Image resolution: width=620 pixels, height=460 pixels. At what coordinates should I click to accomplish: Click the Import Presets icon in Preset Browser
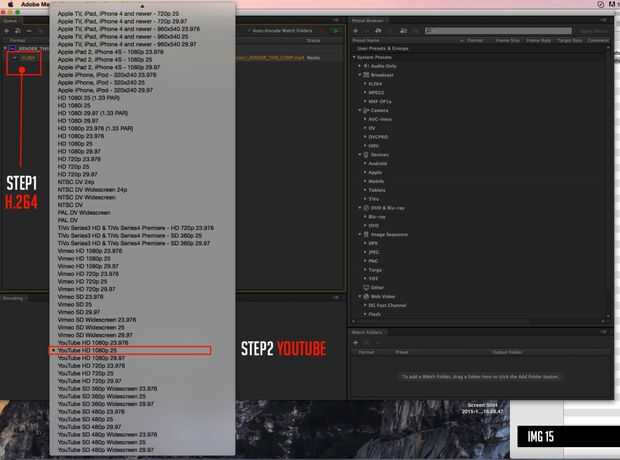[x=403, y=30]
